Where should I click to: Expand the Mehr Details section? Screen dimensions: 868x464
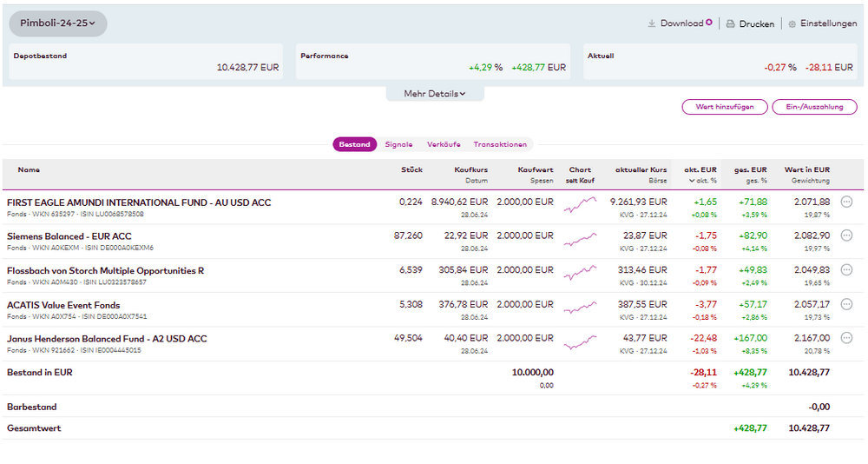434,94
